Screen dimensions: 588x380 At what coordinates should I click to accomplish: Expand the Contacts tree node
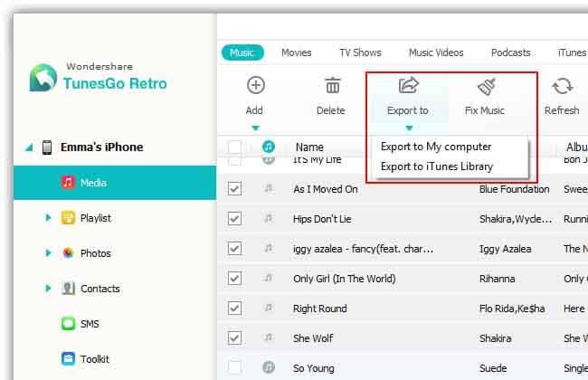point(48,288)
